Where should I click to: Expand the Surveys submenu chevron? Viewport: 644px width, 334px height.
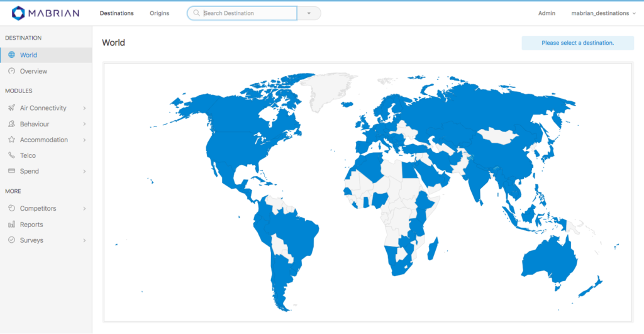pyautogui.click(x=84, y=240)
